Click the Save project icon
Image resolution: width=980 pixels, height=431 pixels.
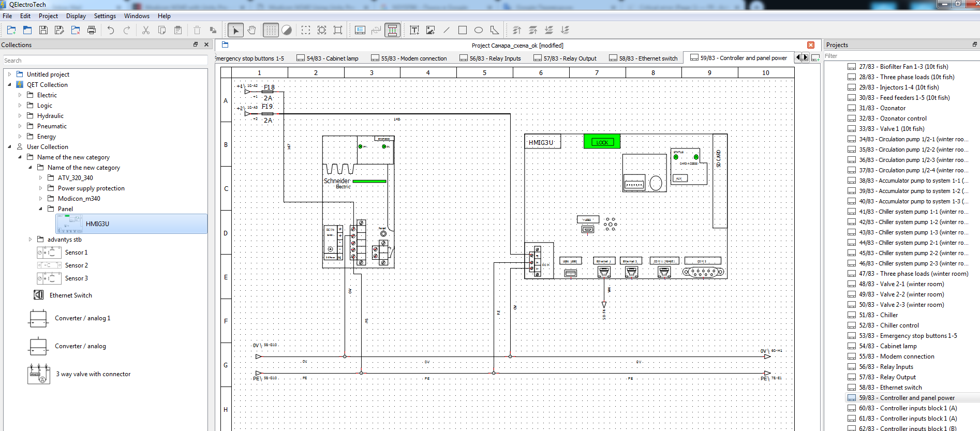click(x=43, y=30)
